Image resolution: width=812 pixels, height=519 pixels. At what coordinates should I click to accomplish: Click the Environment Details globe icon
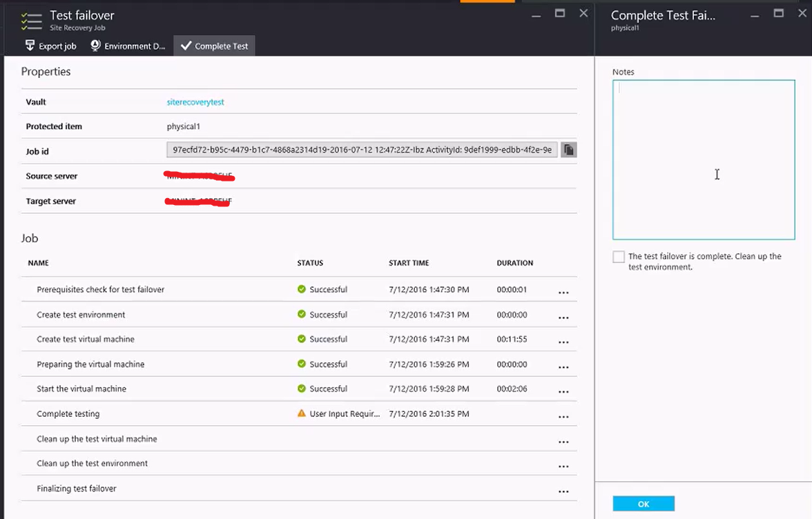(x=93, y=46)
